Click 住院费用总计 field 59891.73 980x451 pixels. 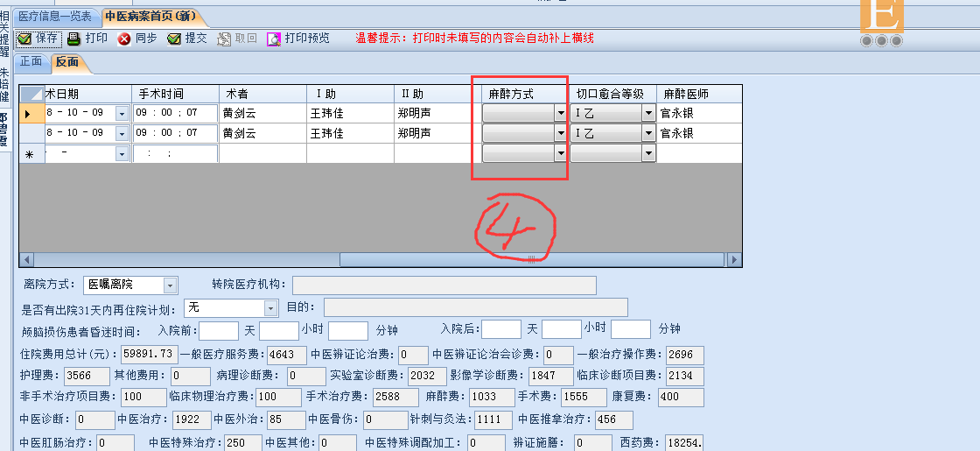point(150,355)
